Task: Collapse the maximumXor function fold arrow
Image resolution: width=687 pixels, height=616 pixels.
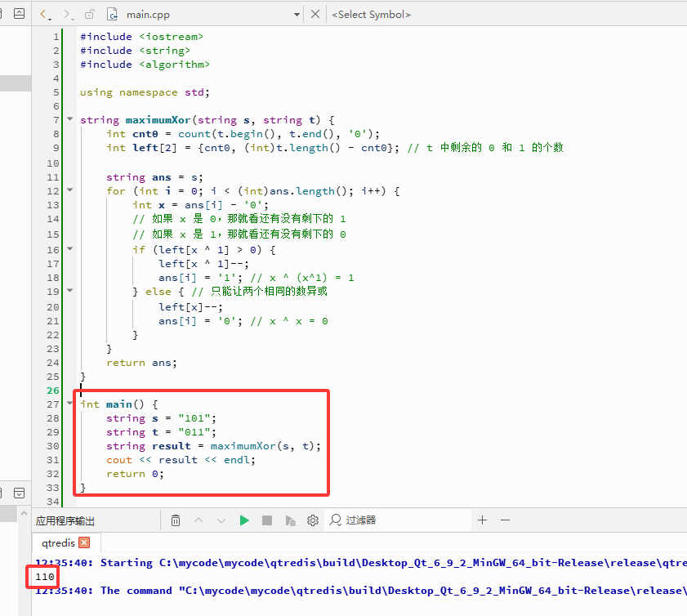Action: point(69,118)
